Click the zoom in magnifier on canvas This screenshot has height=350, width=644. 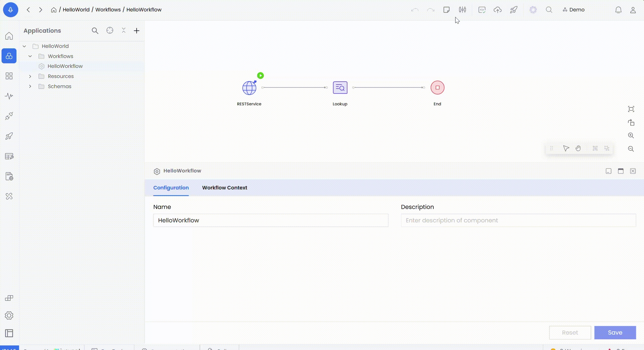(x=631, y=136)
